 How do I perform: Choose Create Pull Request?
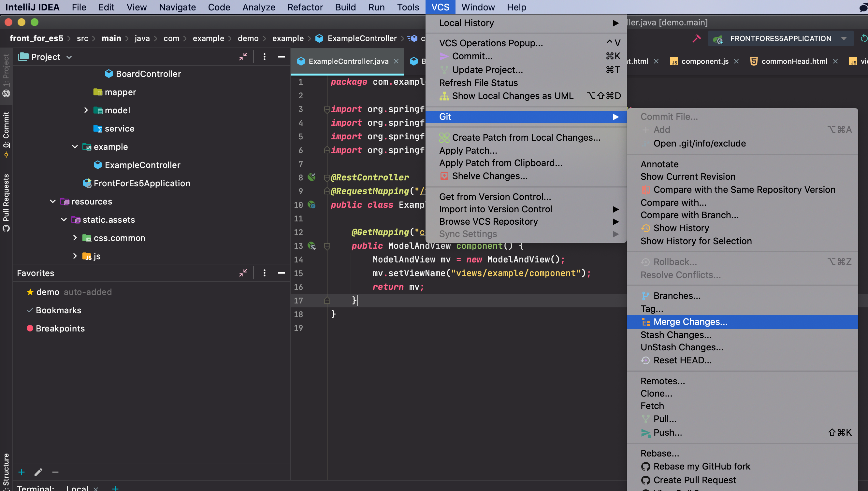(742, 480)
